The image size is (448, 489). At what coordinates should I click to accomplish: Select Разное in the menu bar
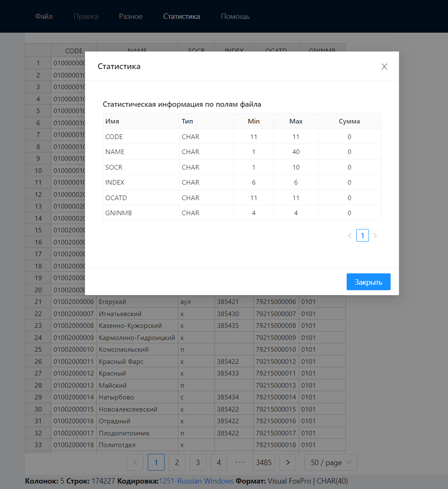click(131, 16)
